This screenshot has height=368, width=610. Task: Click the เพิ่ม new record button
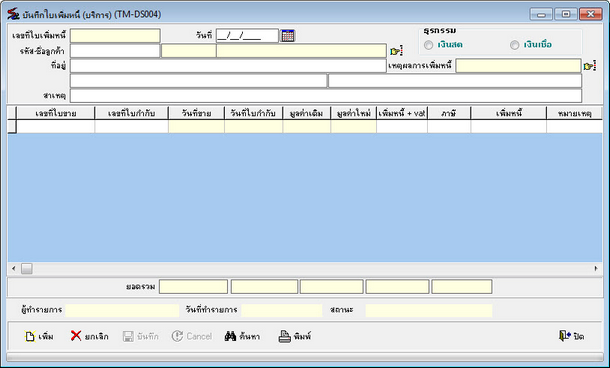[x=39, y=336]
